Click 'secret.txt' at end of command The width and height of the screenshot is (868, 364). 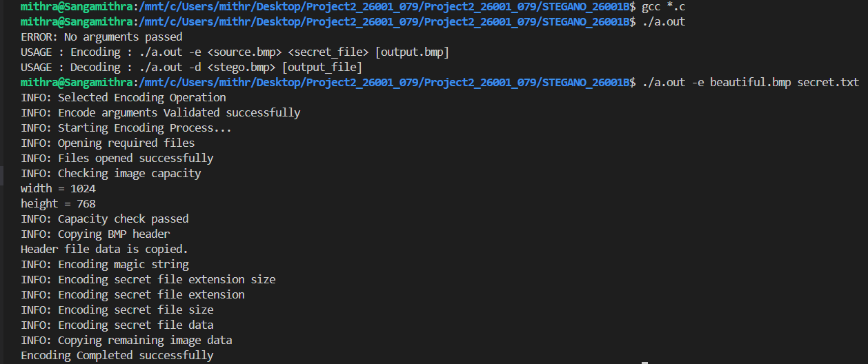[828, 83]
